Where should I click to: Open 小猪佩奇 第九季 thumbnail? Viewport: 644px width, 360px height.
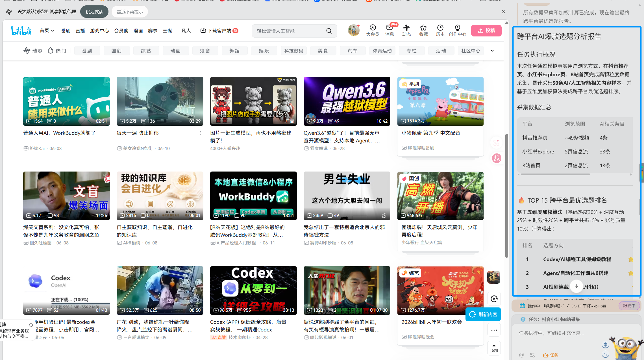(440, 101)
